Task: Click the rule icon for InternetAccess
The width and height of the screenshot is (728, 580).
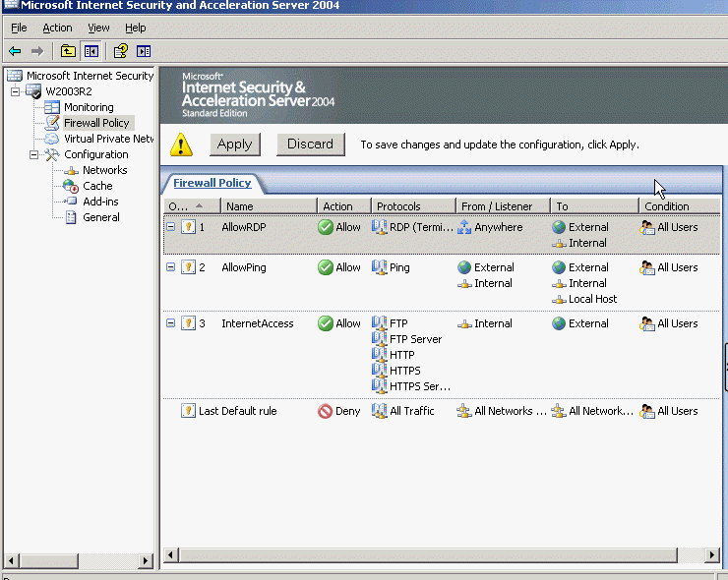Action: point(188,323)
